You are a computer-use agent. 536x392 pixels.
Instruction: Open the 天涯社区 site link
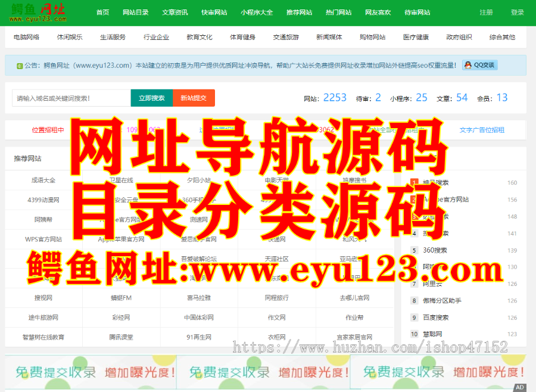point(277,259)
